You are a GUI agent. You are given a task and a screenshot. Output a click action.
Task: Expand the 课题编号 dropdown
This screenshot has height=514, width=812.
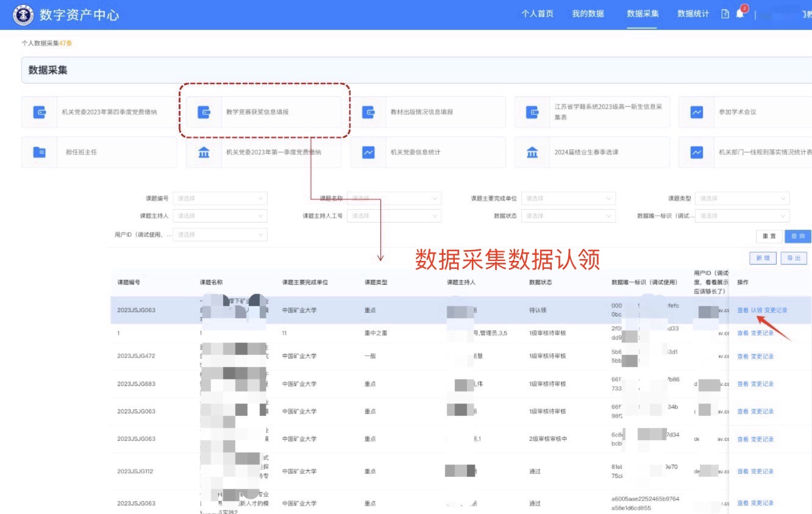[220, 199]
